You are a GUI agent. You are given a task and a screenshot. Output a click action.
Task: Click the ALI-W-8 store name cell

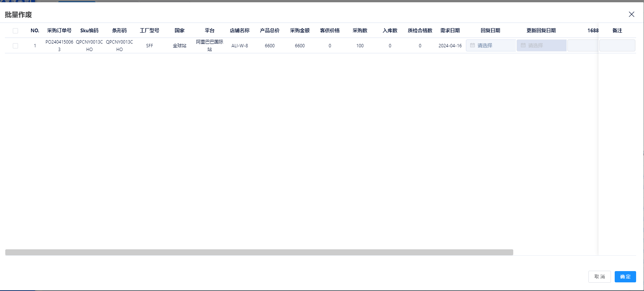tap(240, 46)
